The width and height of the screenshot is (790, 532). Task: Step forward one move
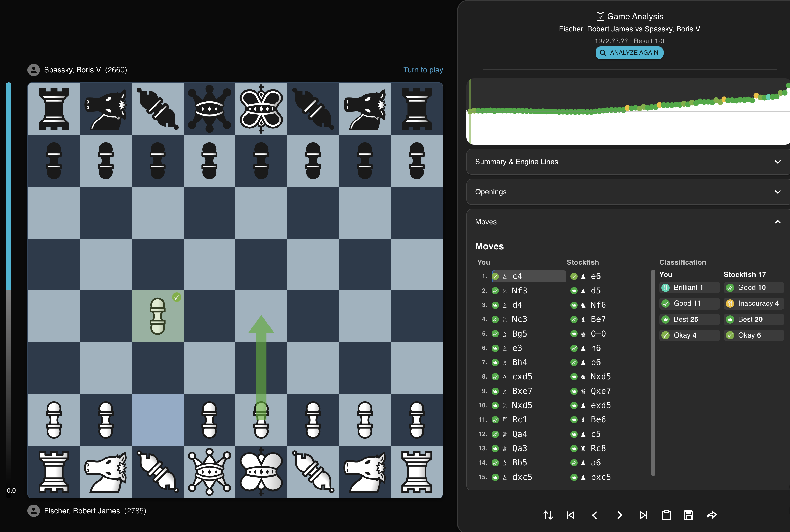[x=620, y=515]
